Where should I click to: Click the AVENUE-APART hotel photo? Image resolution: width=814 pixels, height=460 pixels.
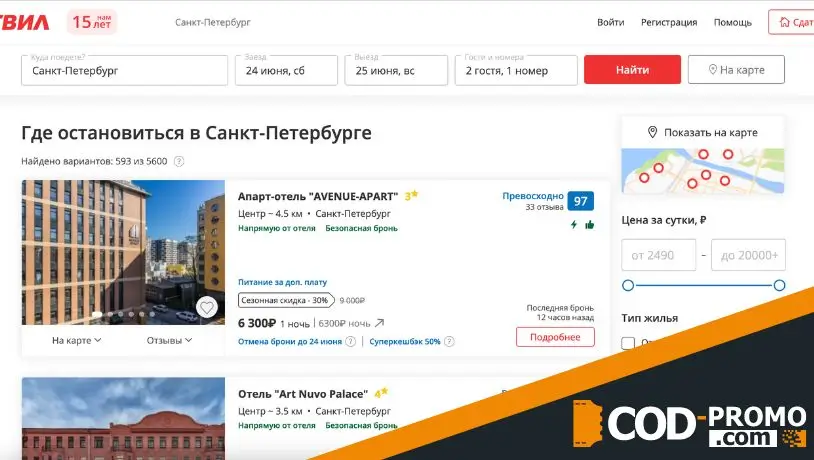(x=123, y=252)
